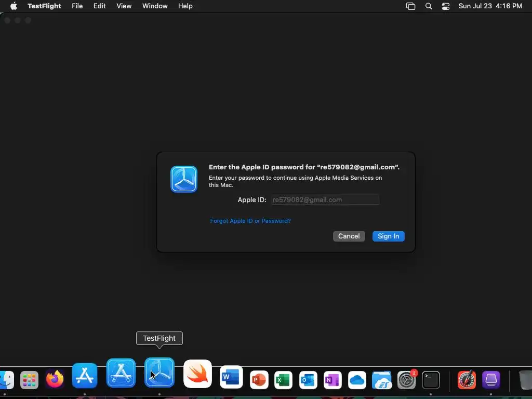This screenshot has height=399, width=532.
Task: Open Launchpad from the Dock
Action: 29,380
